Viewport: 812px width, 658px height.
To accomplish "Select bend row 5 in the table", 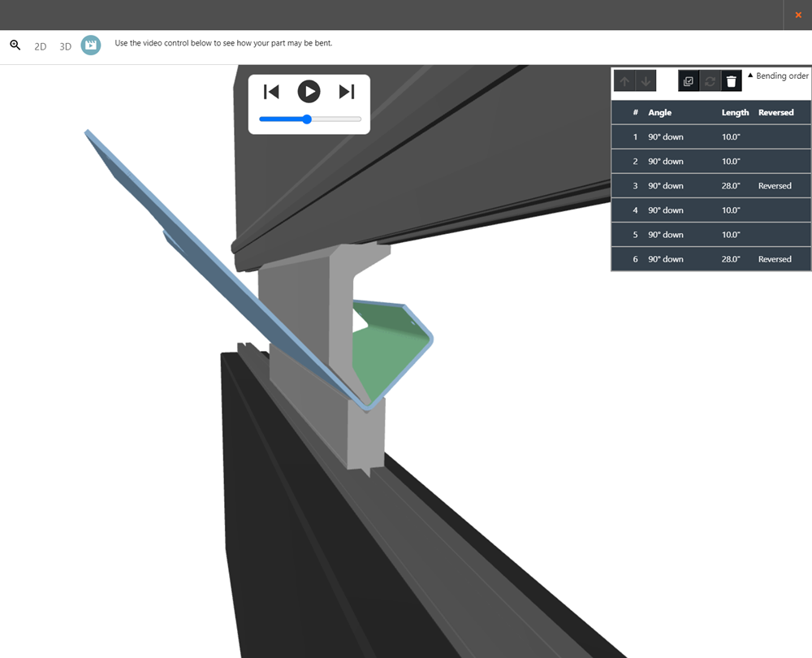I will [x=711, y=234].
